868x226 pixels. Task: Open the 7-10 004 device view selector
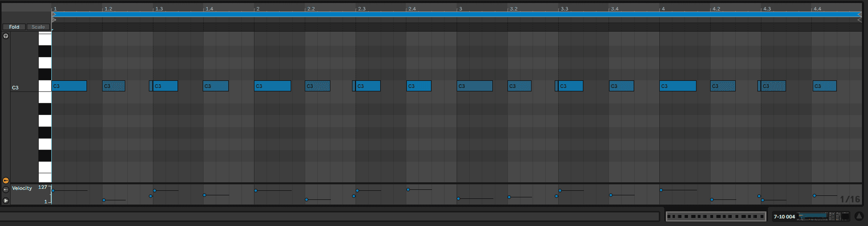[x=784, y=216]
